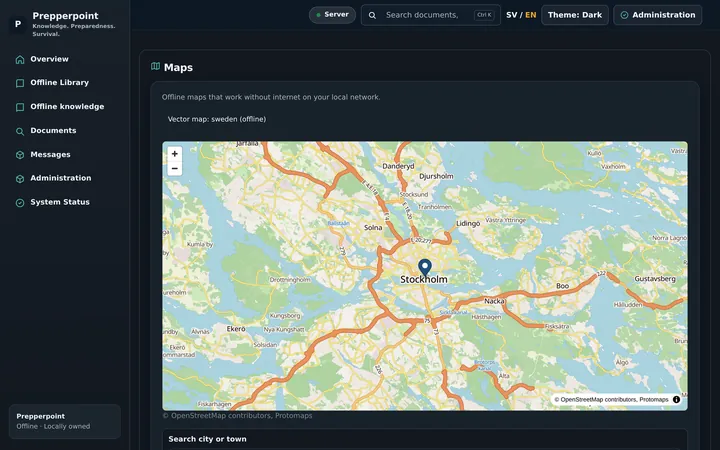Viewport: 720px width, 450px height.
Task: Click the Messages cube icon
Action: coord(20,155)
